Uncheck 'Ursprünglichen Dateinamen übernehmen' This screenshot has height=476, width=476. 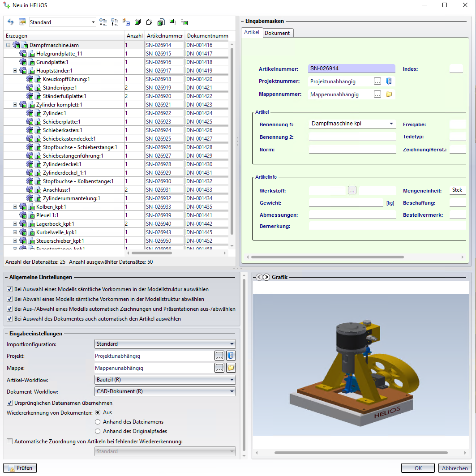coord(10,403)
